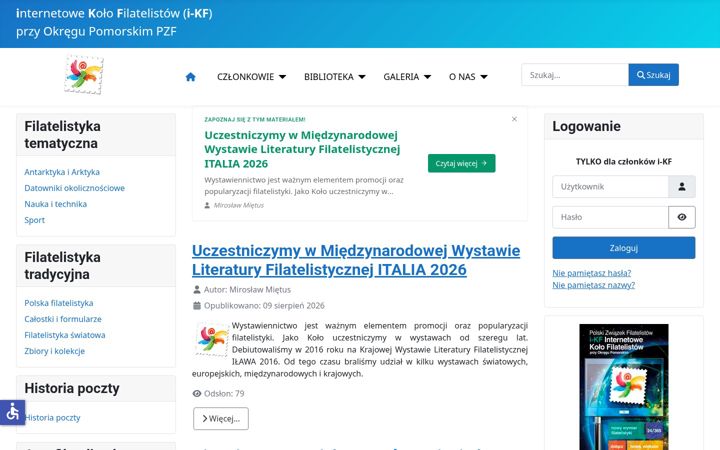Click the 'internetowe Koło Filatelistów (i-KF)' site title
The height and width of the screenshot is (450, 720).
click(114, 13)
